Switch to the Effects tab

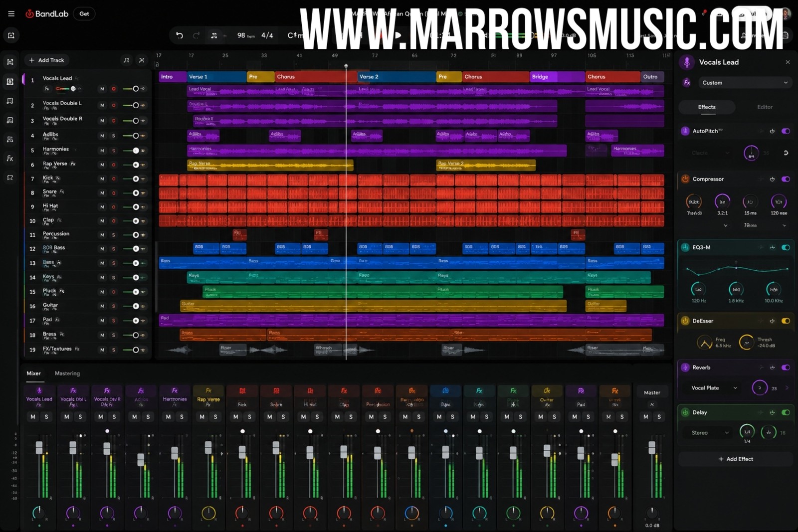[707, 107]
